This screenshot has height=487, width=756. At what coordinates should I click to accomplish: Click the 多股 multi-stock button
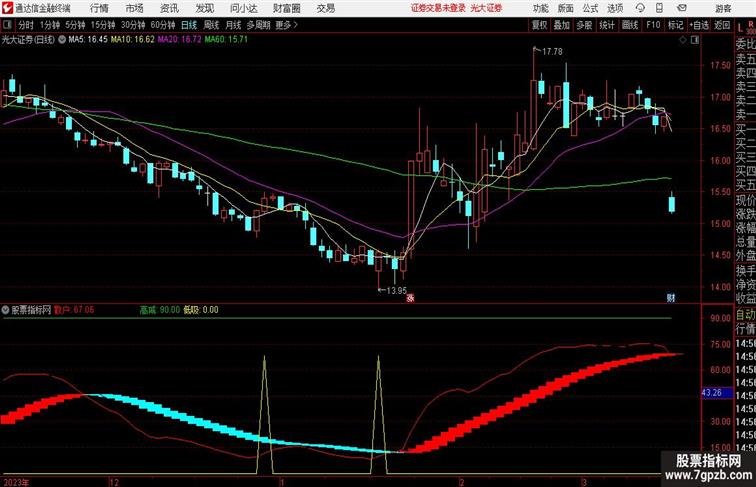tap(584, 25)
